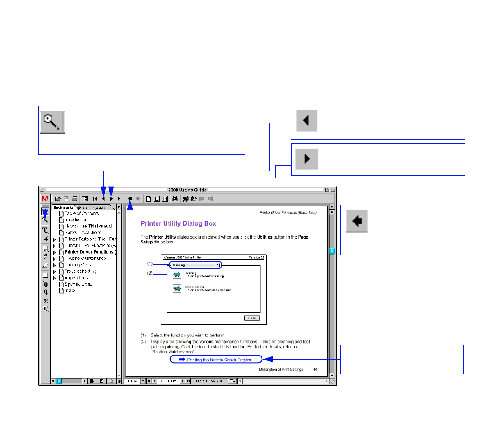Switch to the Thumbnails tab
The image size is (504, 425).
[x=83, y=207]
